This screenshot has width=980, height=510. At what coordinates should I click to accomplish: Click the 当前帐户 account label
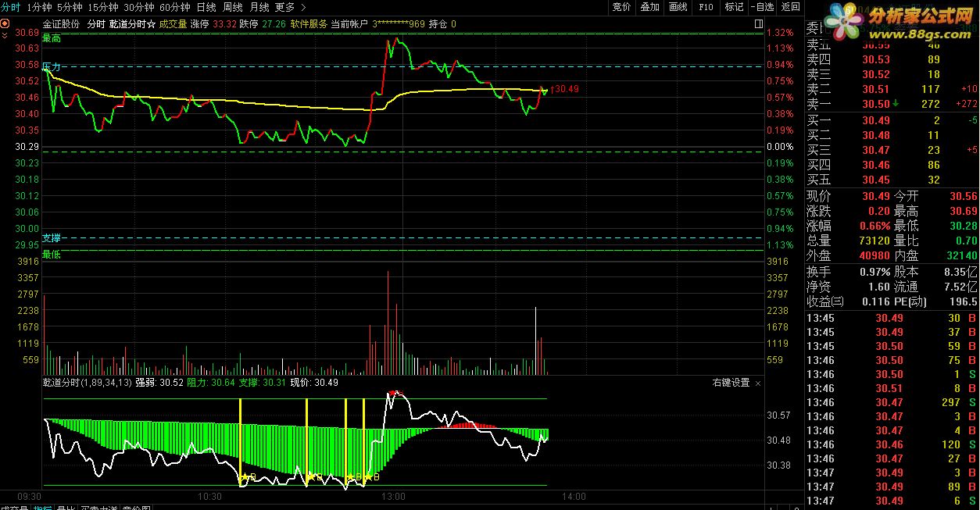350,24
